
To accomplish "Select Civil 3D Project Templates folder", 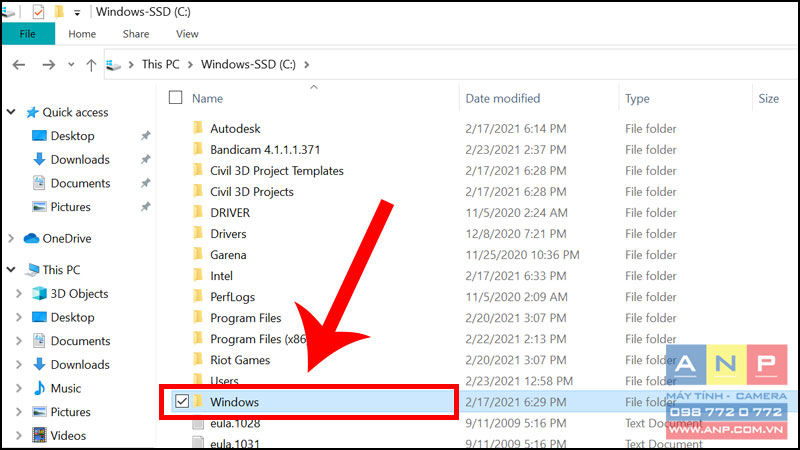I will pos(277,170).
